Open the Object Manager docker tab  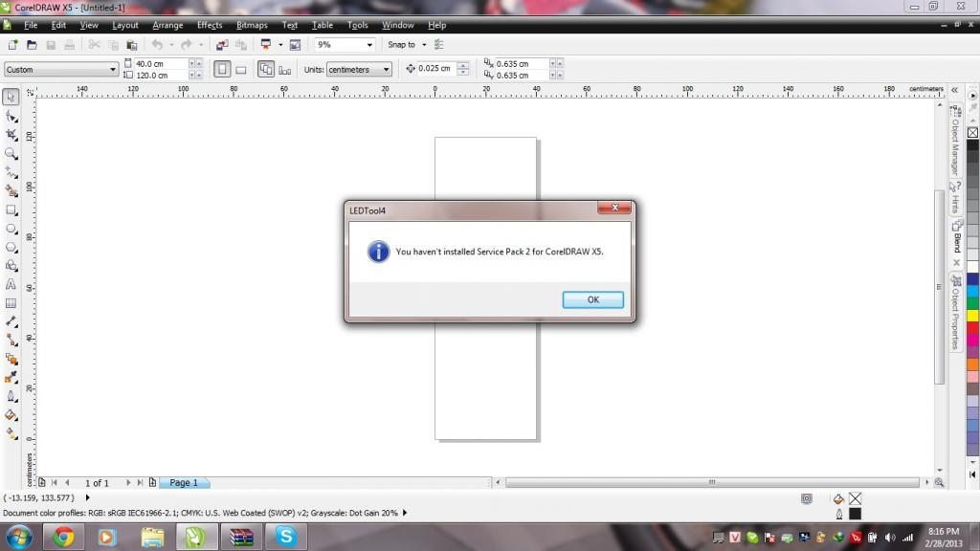coord(955,141)
